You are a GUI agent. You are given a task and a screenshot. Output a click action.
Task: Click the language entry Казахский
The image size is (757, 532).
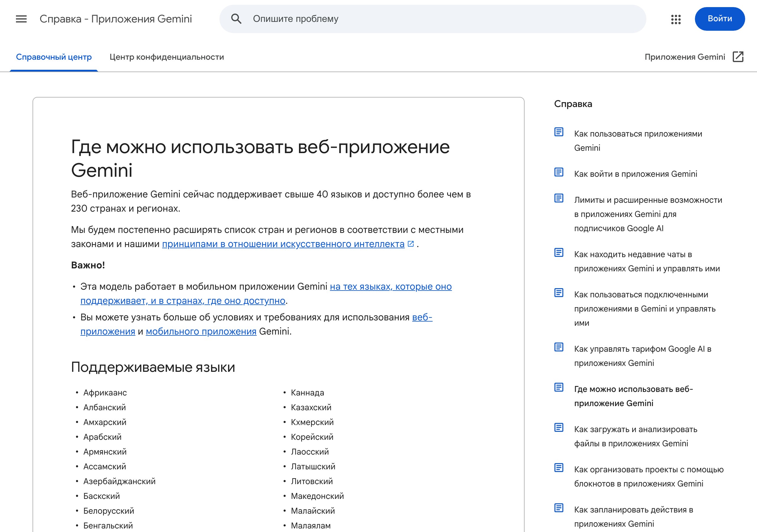[x=311, y=408]
